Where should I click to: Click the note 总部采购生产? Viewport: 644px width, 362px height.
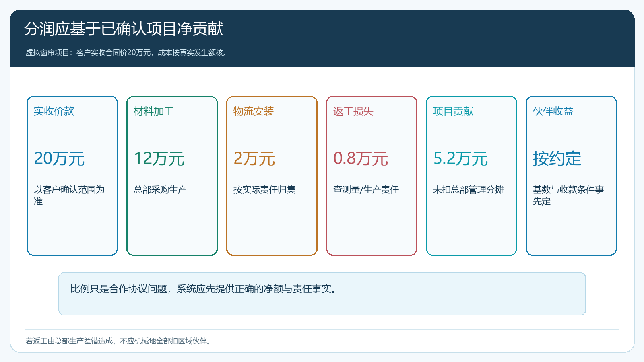(160, 189)
